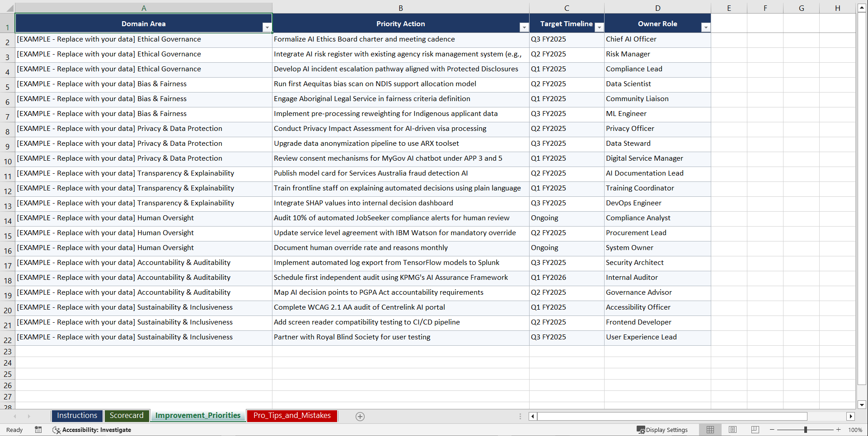Click the 100% zoom level button
Screen dimensions: 868x436
[855, 430]
